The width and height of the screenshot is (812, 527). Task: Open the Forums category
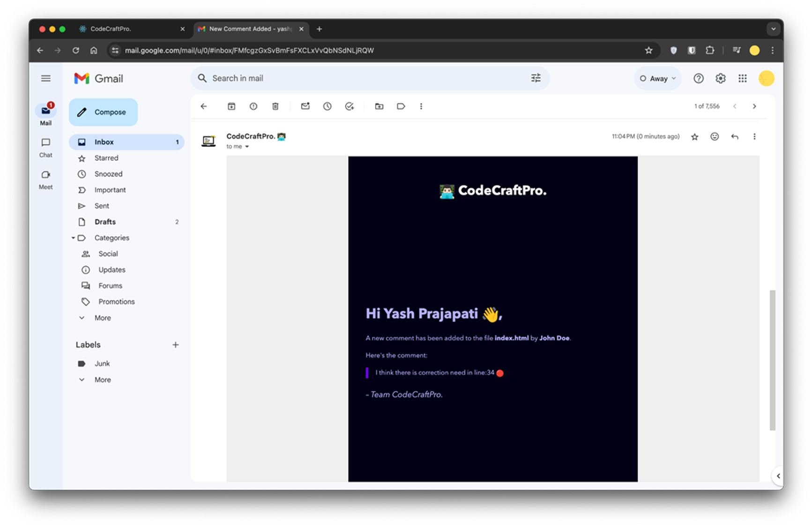127,285
